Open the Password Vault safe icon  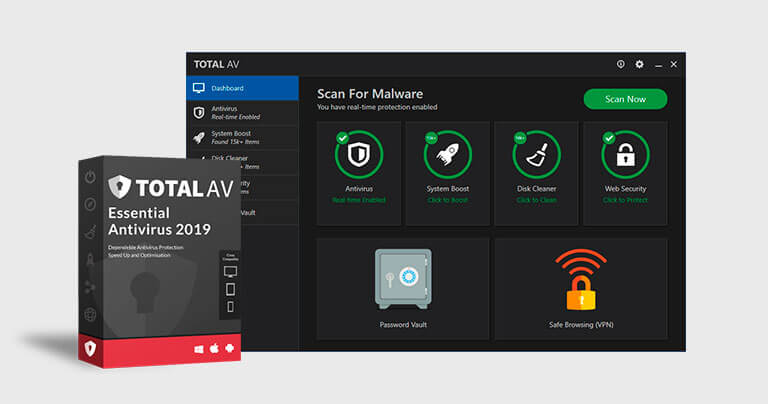pos(403,279)
